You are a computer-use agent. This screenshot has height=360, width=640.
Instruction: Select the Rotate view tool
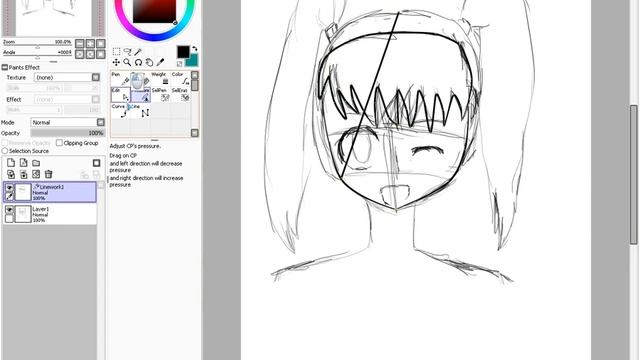(x=138, y=62)
